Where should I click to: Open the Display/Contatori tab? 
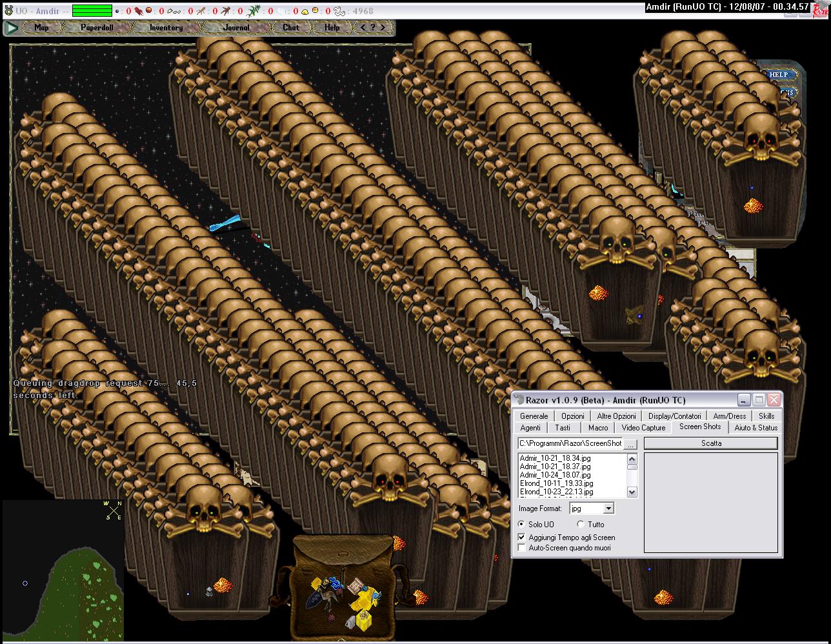click(674, 416)
